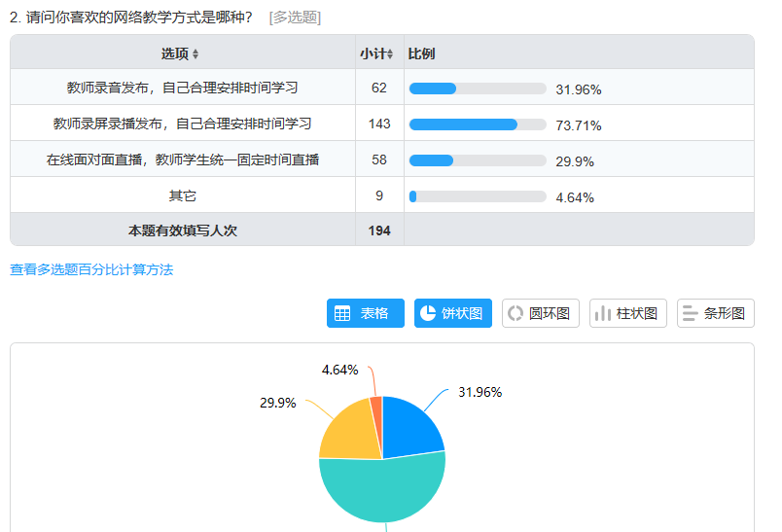782x532 pixels.
Task: Sort by the 小计 column arrow
Action: tap(390, 53)
